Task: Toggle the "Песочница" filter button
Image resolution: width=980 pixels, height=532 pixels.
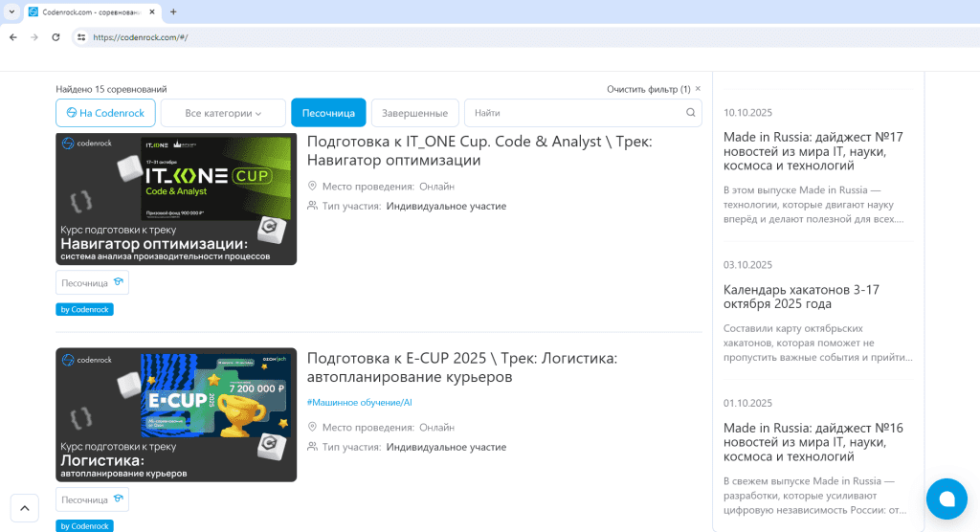Action: click(x=328, y=113)
